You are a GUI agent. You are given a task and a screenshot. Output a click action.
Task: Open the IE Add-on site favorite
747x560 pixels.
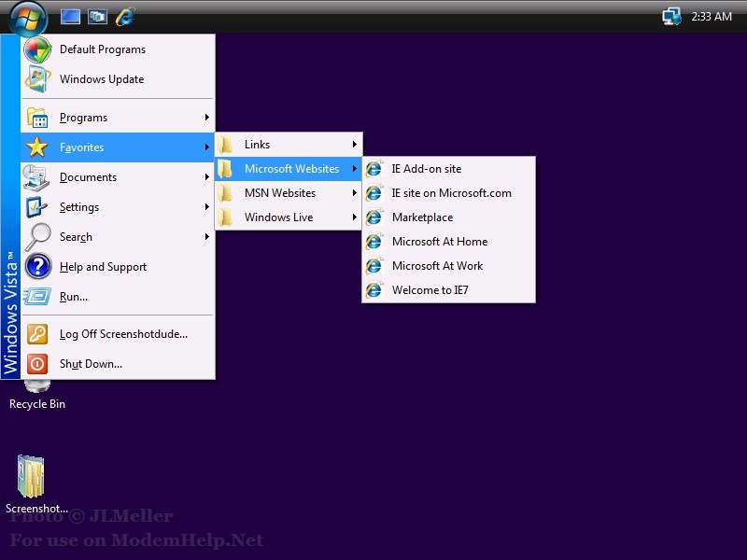pos(449,169)
